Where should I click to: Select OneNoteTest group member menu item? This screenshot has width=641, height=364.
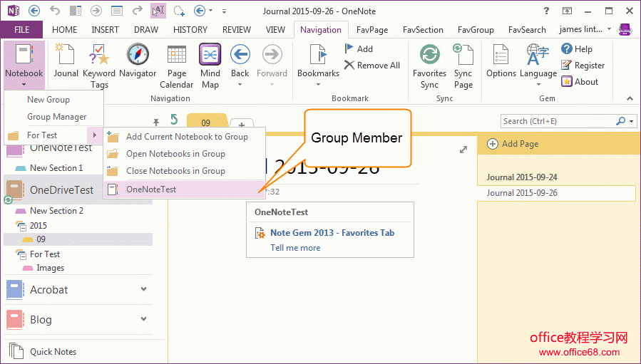[150, 189]
